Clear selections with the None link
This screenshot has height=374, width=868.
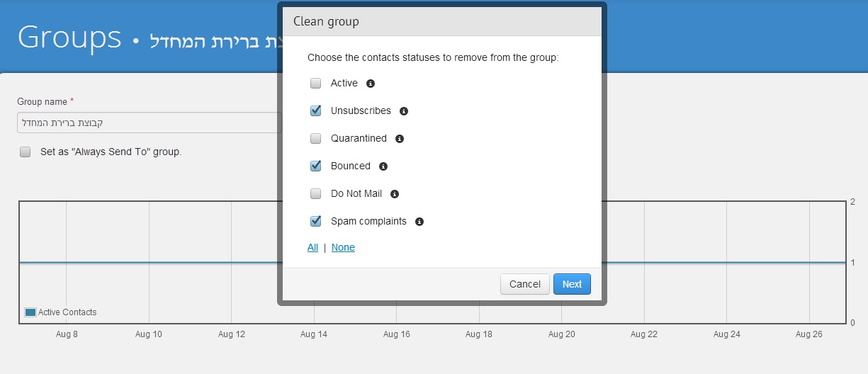tap(343, 247)
